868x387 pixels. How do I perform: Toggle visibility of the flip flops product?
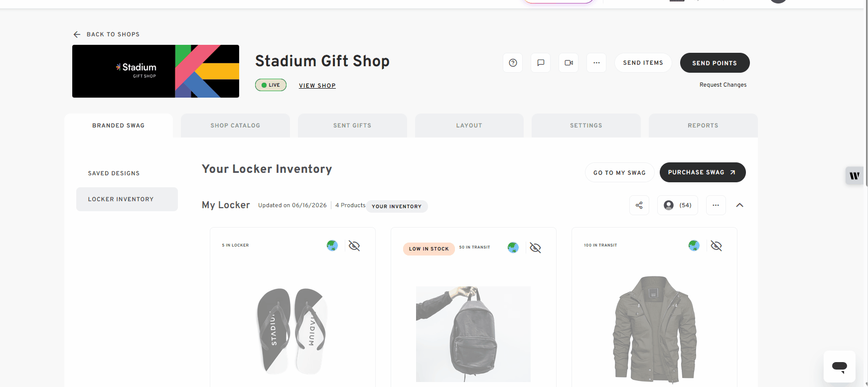(x=354, y=246)
